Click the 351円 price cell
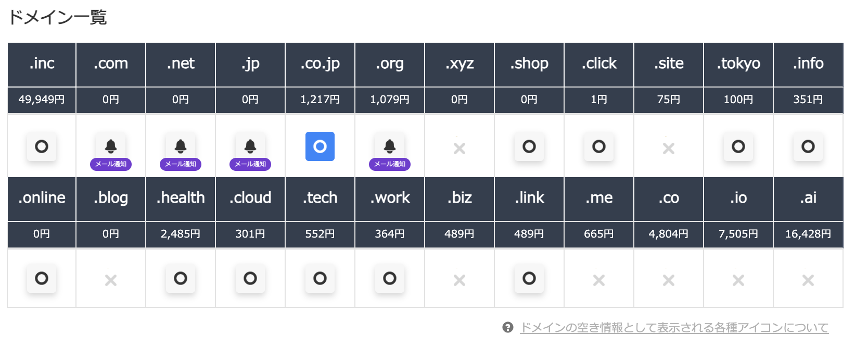Image resolution: width=868 pixels, height=347 pixels. point(808,100)
